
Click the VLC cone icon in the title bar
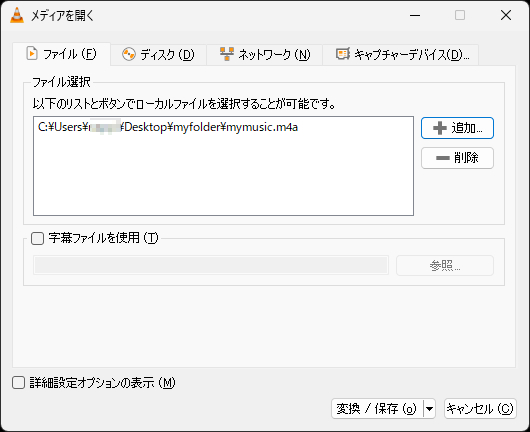17,15
